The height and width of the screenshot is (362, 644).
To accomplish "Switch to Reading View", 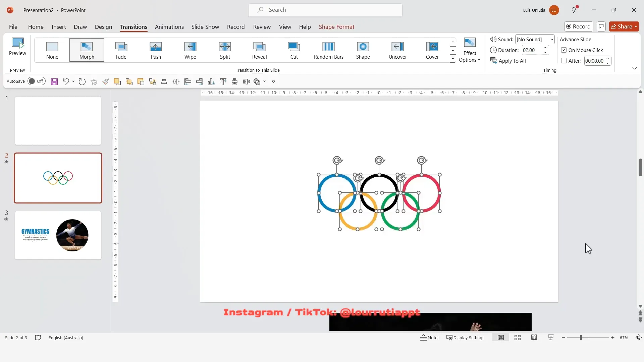I will coord(534,338).
